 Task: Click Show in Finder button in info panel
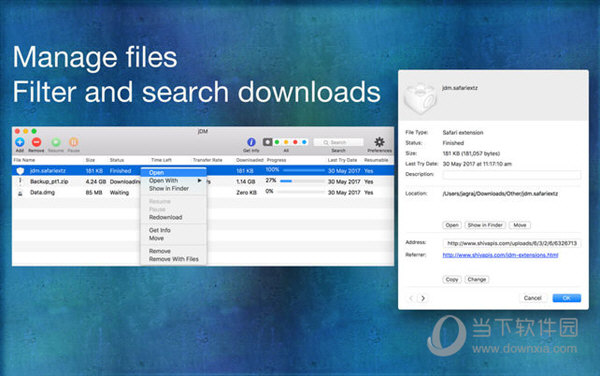[x=485, y=225]
